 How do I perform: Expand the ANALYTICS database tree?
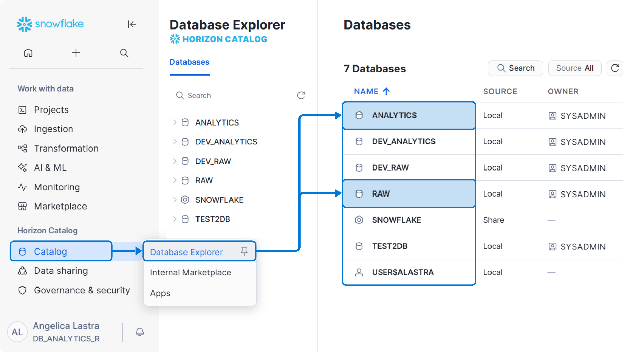tap(174, 122)
